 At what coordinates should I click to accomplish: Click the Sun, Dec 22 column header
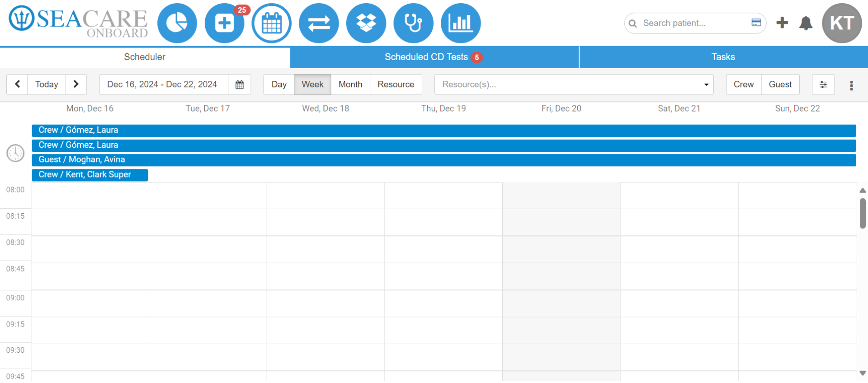(x=797, y=108)
